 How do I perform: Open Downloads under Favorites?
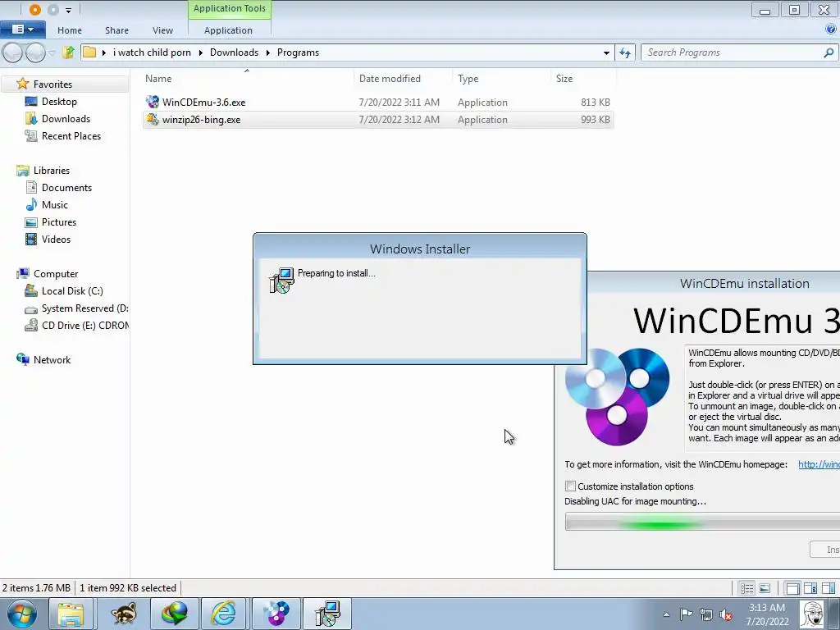pyautogui.click(x=66, y=118)
